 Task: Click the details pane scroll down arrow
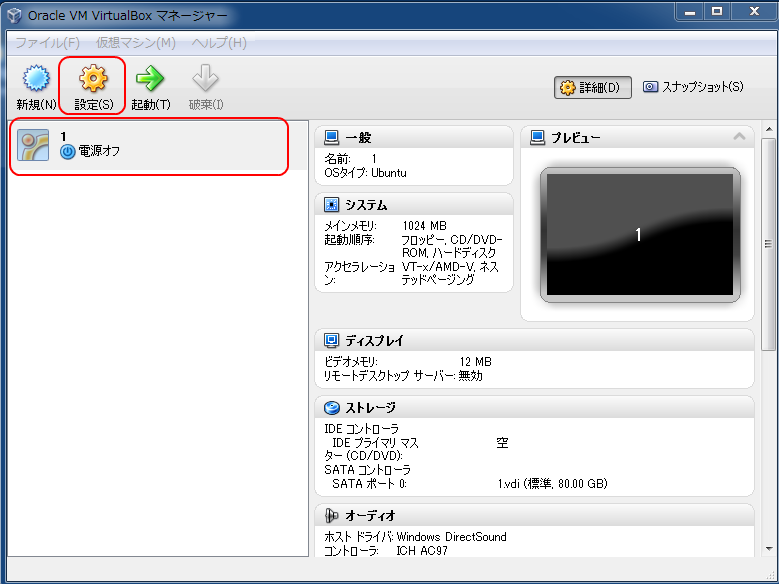click(x=769, y=549)
